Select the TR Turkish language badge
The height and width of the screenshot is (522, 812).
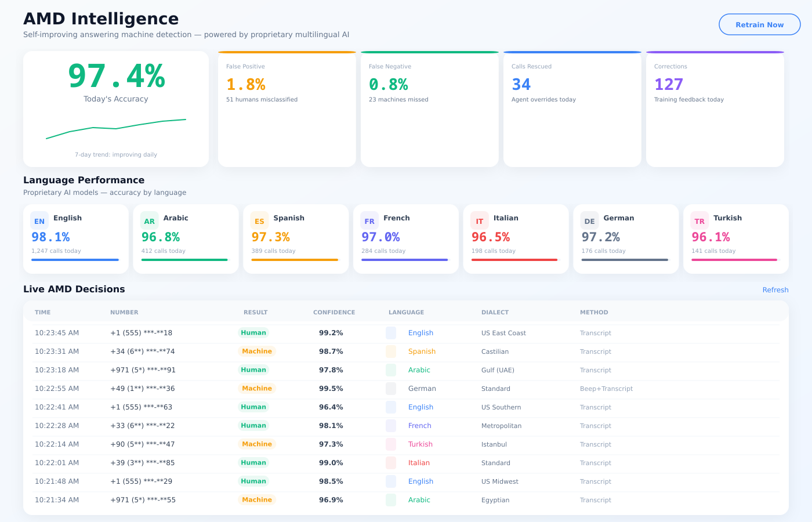[699, 221]
